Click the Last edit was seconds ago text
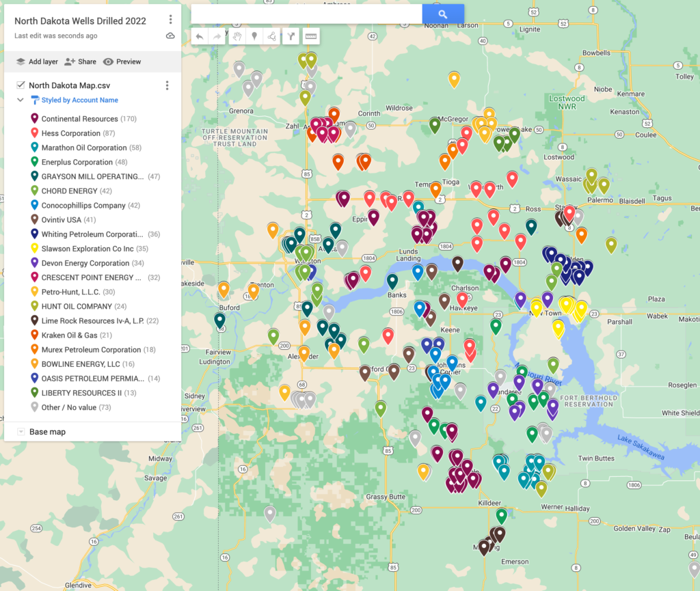Viewport: 700px width, 591px height. coord(56,36)
